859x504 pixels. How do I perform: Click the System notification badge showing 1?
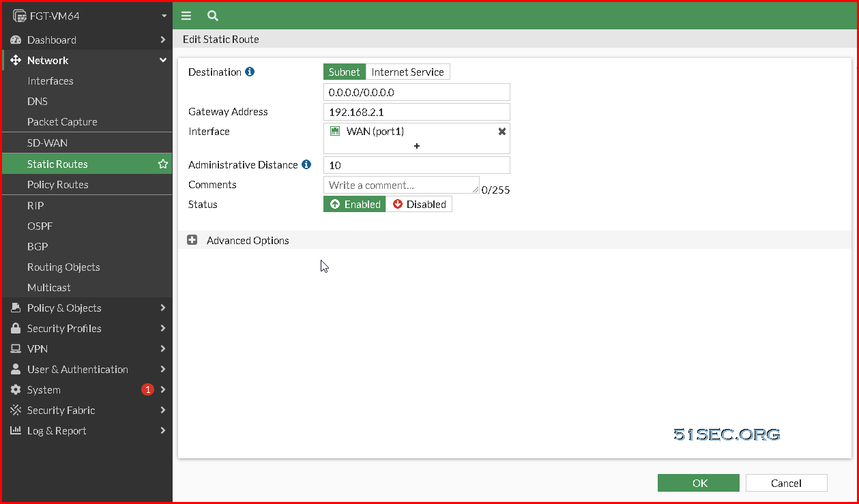pyautogui.click(x=147, y=389)
